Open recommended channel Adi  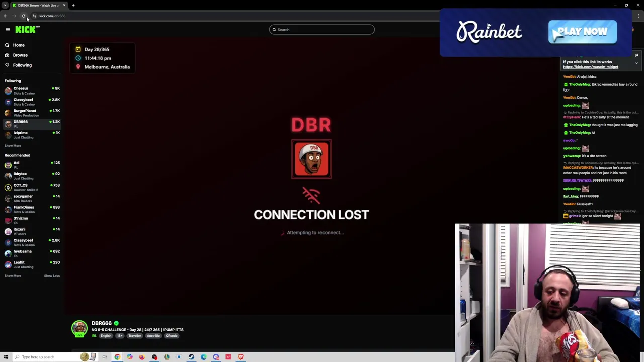pos(32,165)
